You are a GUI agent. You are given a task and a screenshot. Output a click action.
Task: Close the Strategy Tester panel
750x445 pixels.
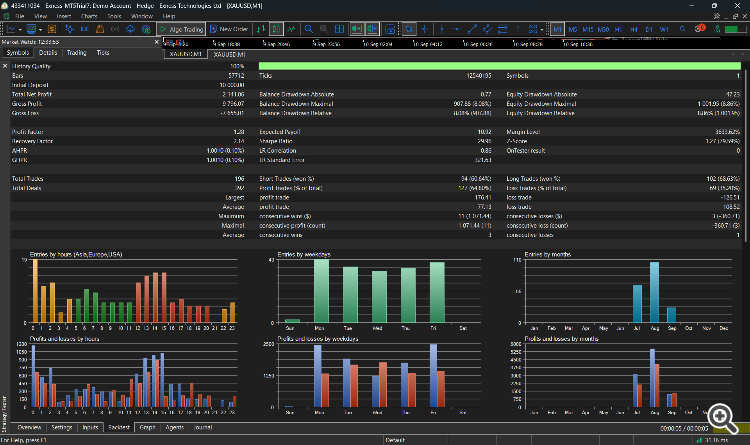point(5,66)
